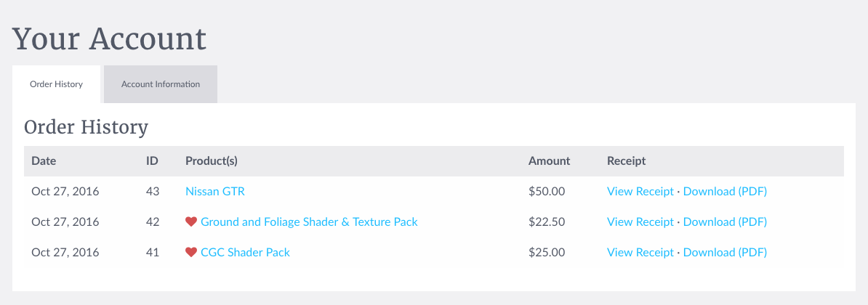868x305 pixels.
Task: Click the Amount column header
Action: point(549,161)
